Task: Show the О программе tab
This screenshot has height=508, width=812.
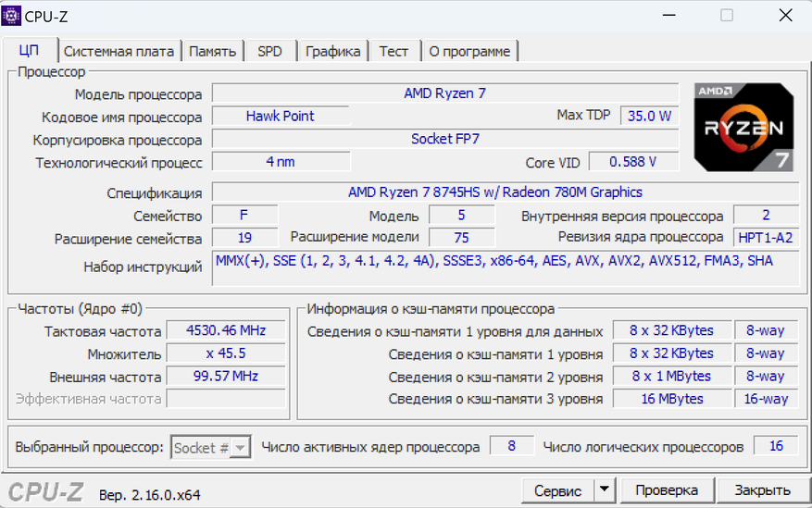Action: click(x=469, y=52)
